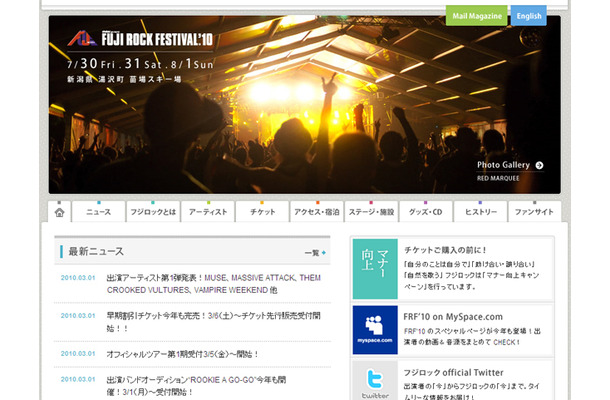Image resolution: width=610 pixels, height=400 pixels.
Task: Open the オフィシャルツアー第1期受付 news item
Action: pyautogui.click(x=183, y=354)
